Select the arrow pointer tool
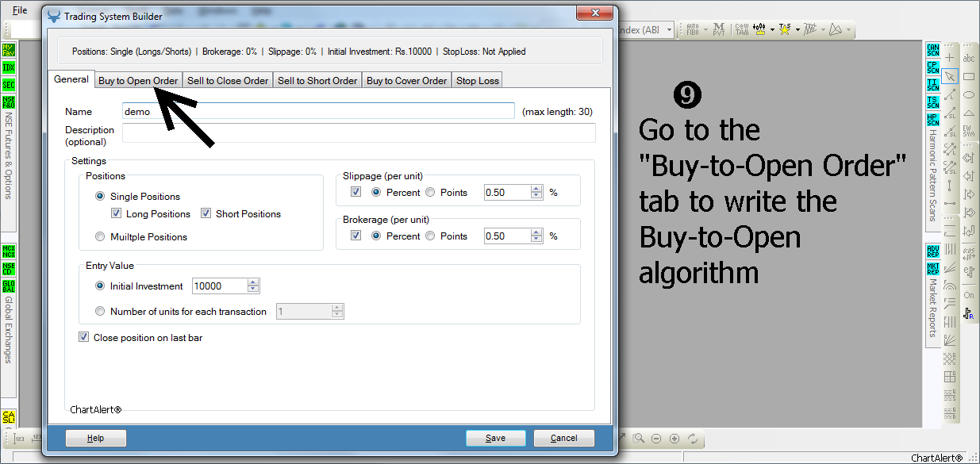This screenshot has width=980, height=464. pos(950,76)
